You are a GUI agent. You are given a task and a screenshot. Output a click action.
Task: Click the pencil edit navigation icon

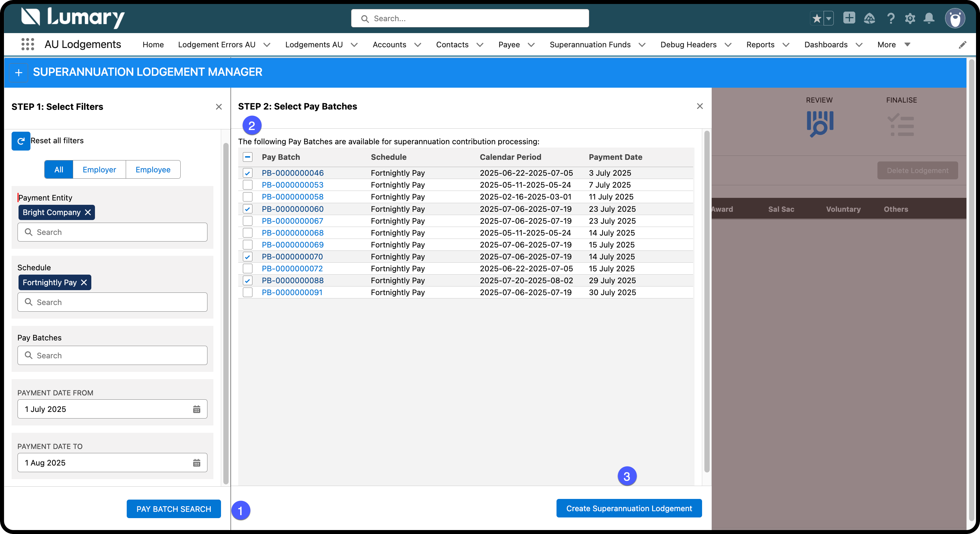tap(962, 45)
